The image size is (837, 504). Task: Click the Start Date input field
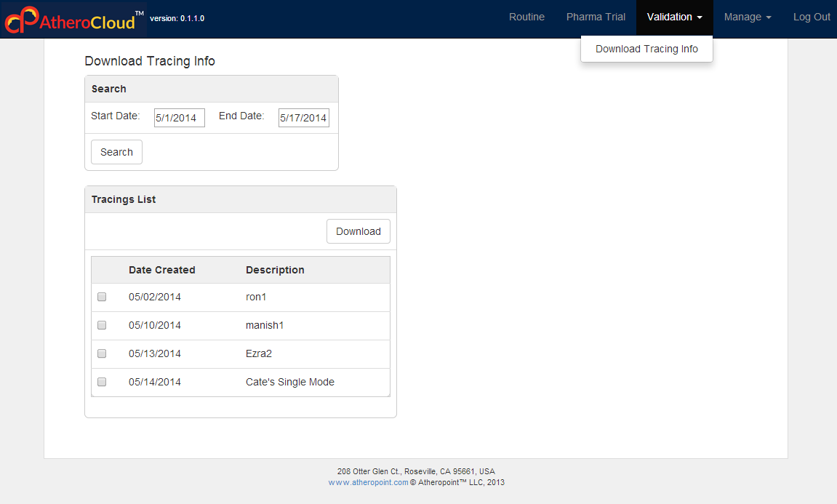coord(180,118)
